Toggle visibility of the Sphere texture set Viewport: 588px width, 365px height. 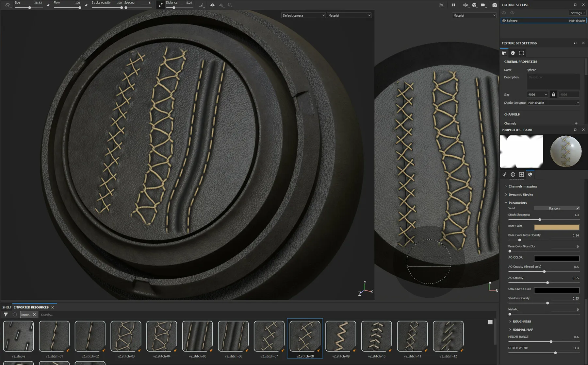click(x=504, y=21)
